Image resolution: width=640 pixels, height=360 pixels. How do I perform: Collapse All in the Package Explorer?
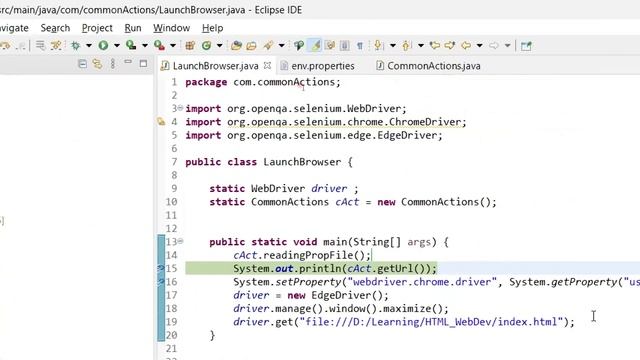[x=82, y=64]
